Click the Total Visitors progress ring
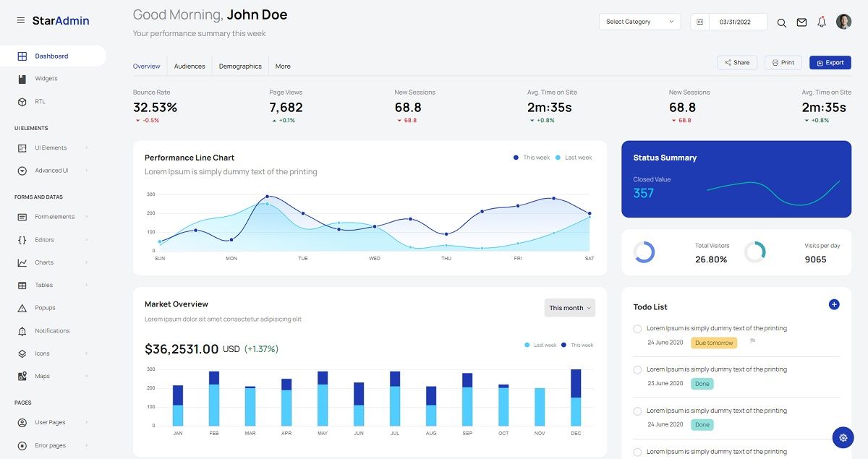The image size is (868, 459). point(645,252)
